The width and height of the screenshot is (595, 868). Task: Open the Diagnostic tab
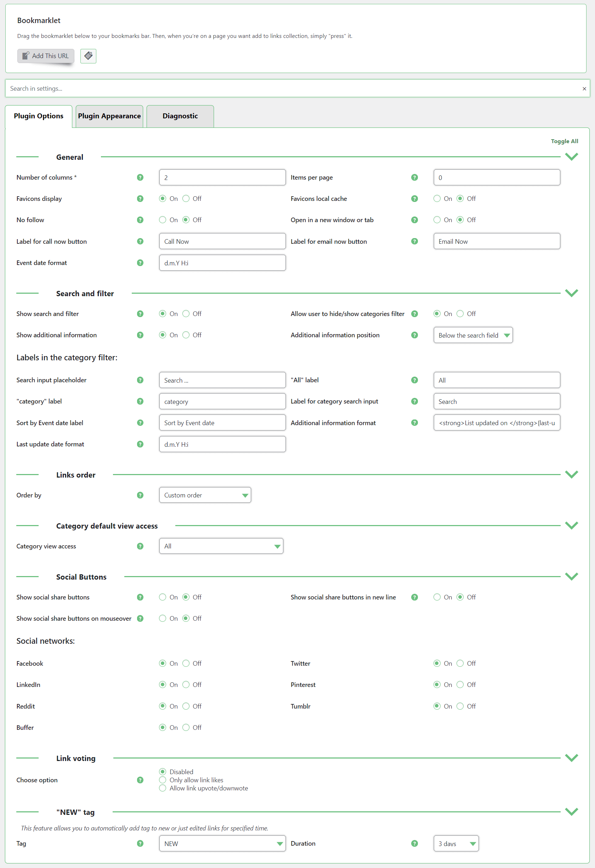click(x=180, y=116)
